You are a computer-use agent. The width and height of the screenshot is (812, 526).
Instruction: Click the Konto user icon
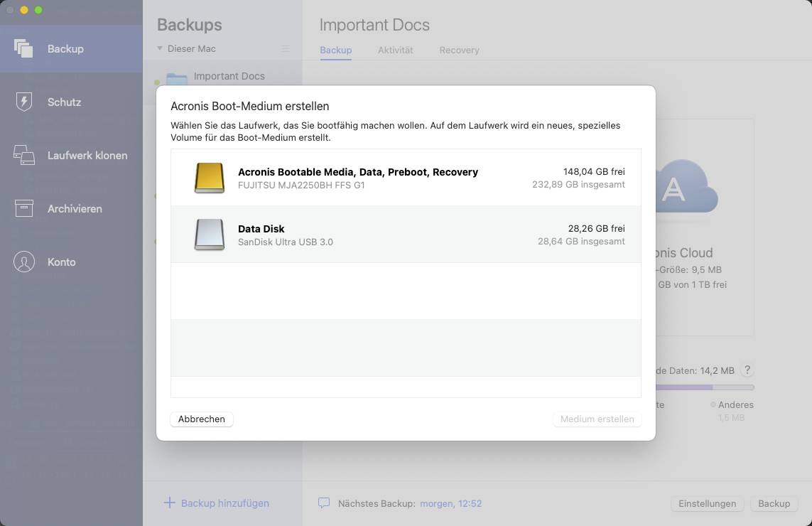click(x=24, y=262)
